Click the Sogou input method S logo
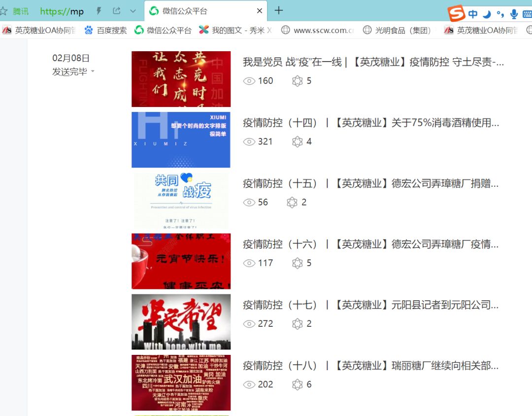The height and width of the screenshot is (416, 532). (x=457, y=14)
